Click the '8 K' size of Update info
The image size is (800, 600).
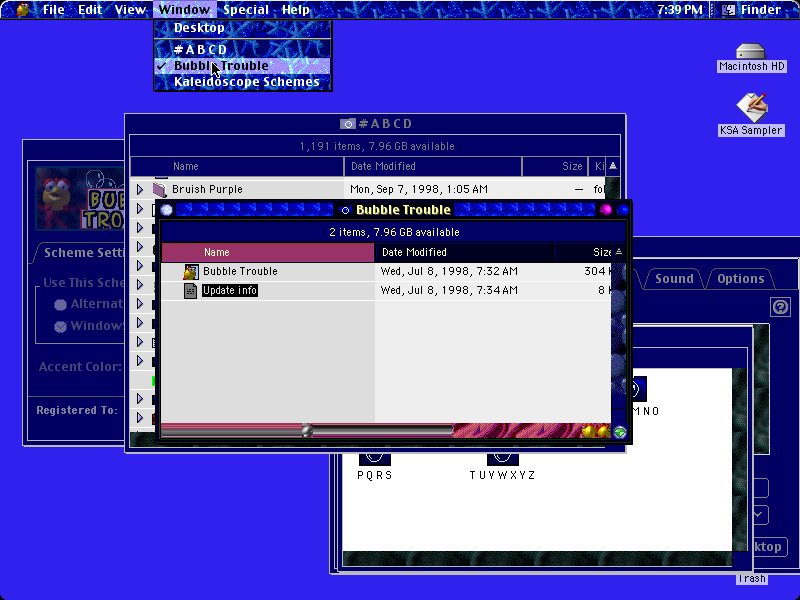point(604,291)
